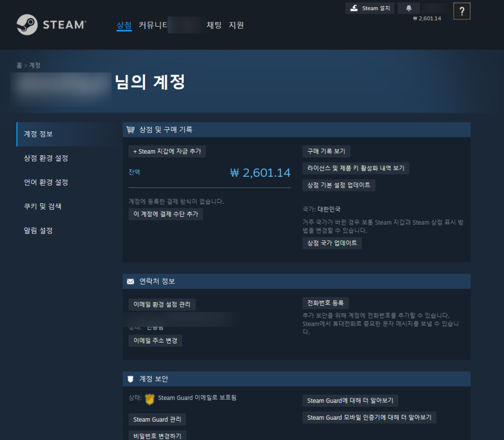This screenshot has width=504, height=440.
Task: Click Steam Guard 모바일 인증기에 대해 더 알아보기
Action: coord(369,418)
